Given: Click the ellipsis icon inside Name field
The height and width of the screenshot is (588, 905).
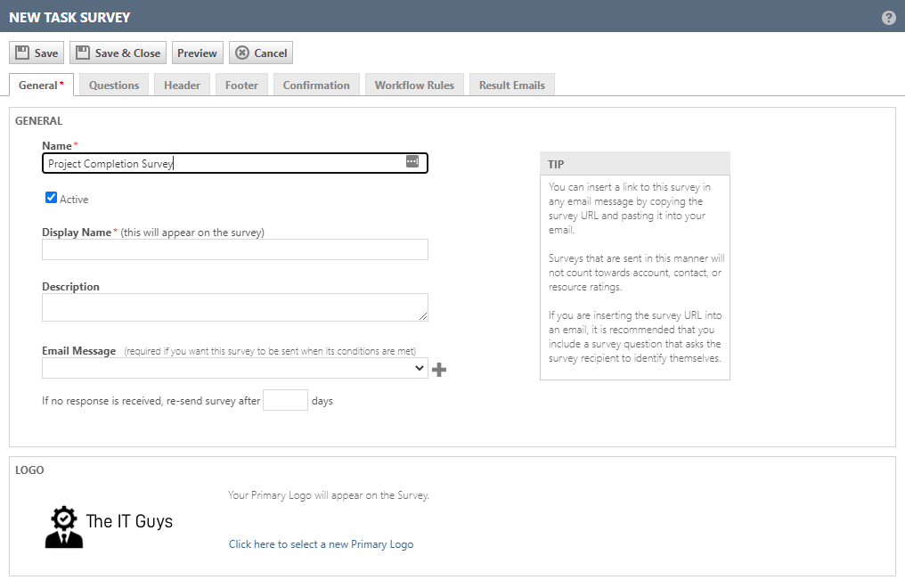Looking at the screenshot, I should (412, 161).
